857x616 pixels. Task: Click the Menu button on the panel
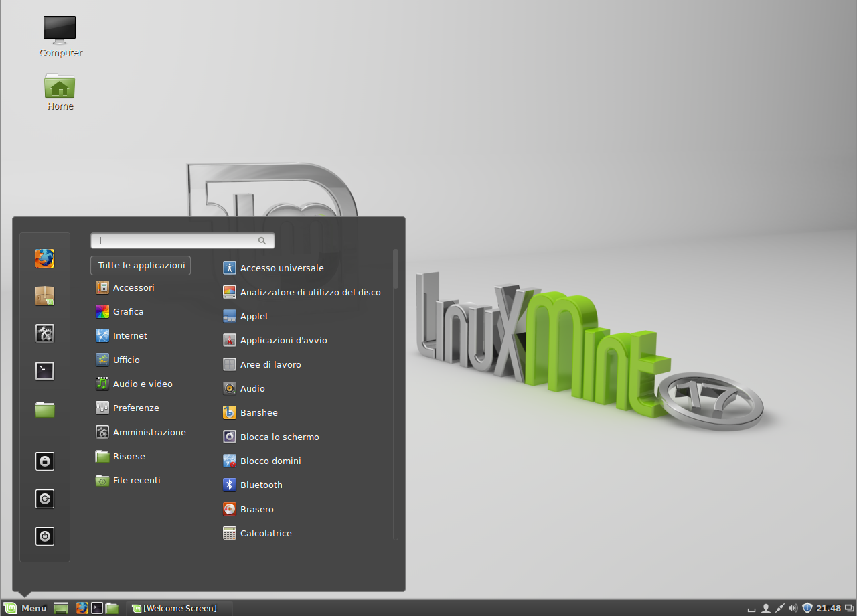coord(25,608)
